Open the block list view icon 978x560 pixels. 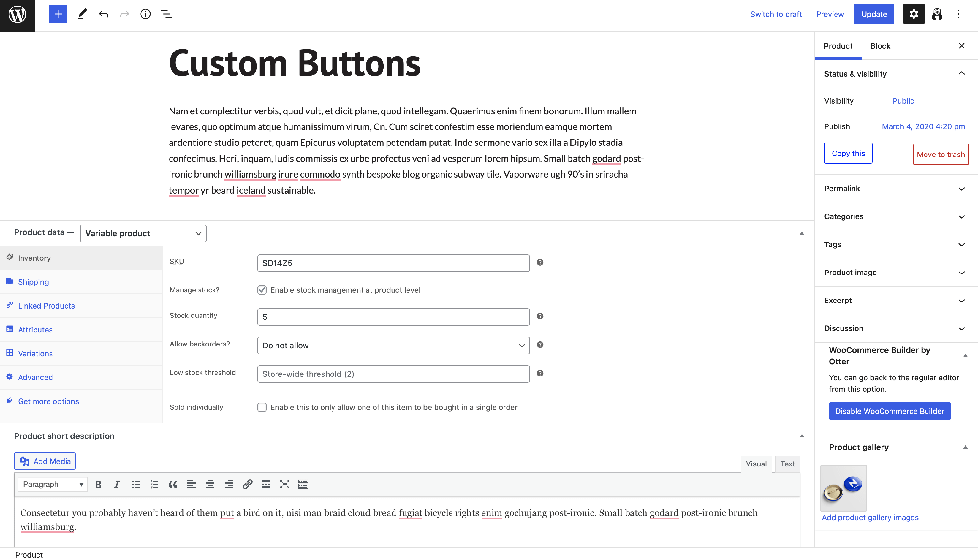166,14
